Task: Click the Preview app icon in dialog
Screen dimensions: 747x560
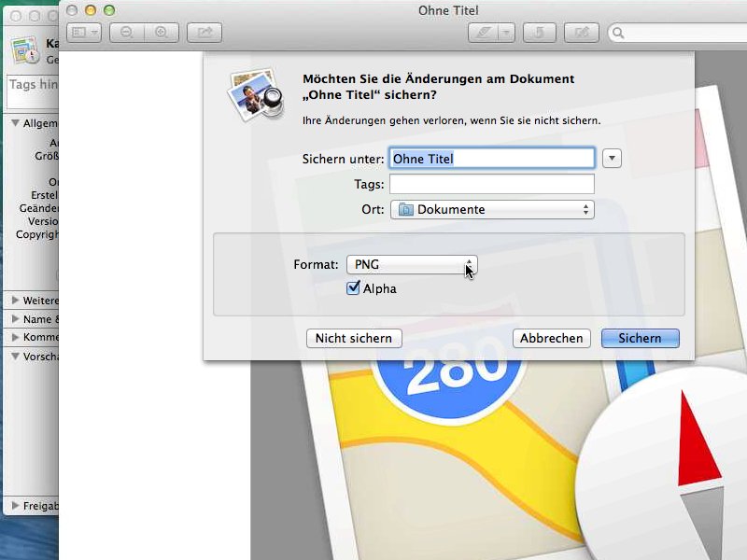Action: (256, 94)
